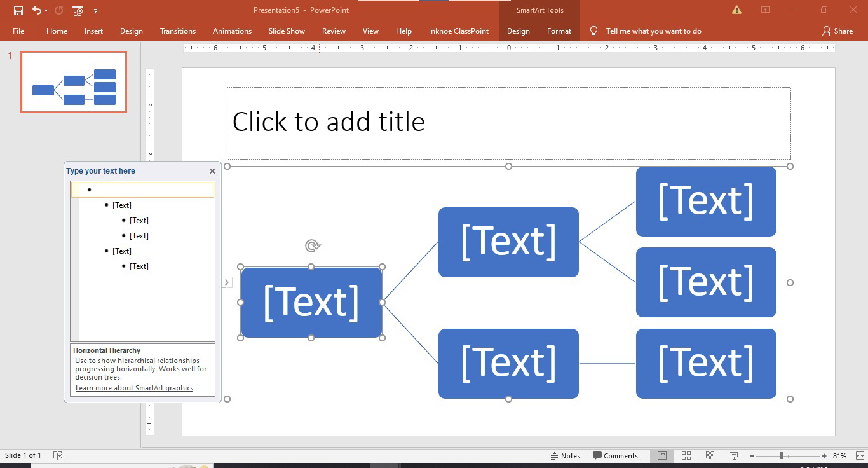Screen dimensions: 868x468
Task: Click Tell me what you want to do
Action: click(653, 31)
